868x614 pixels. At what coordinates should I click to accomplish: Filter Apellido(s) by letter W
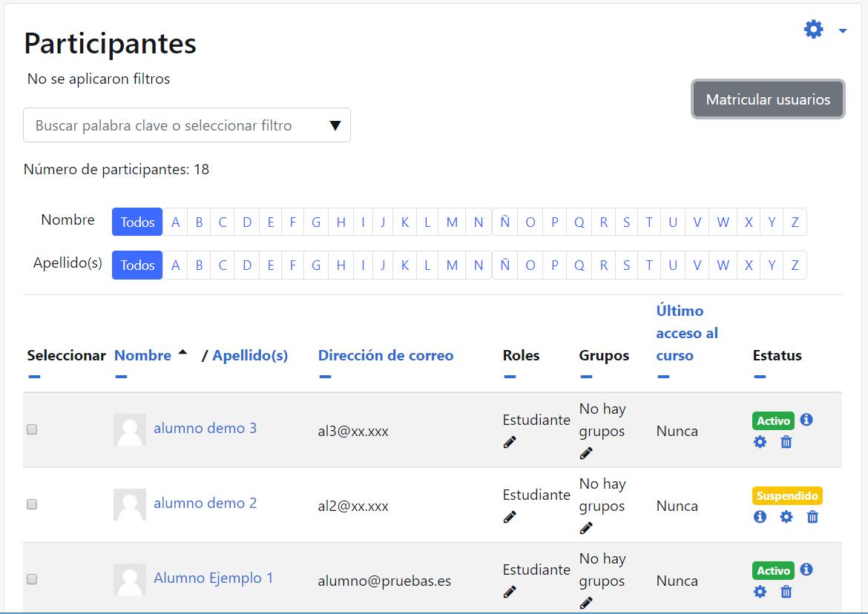click(x=723, y=265)
